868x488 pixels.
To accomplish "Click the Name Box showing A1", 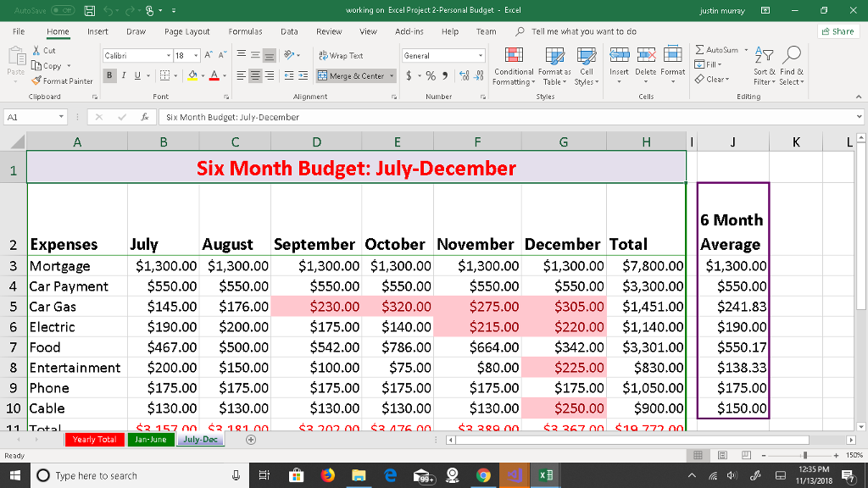I will pos(36,117).
